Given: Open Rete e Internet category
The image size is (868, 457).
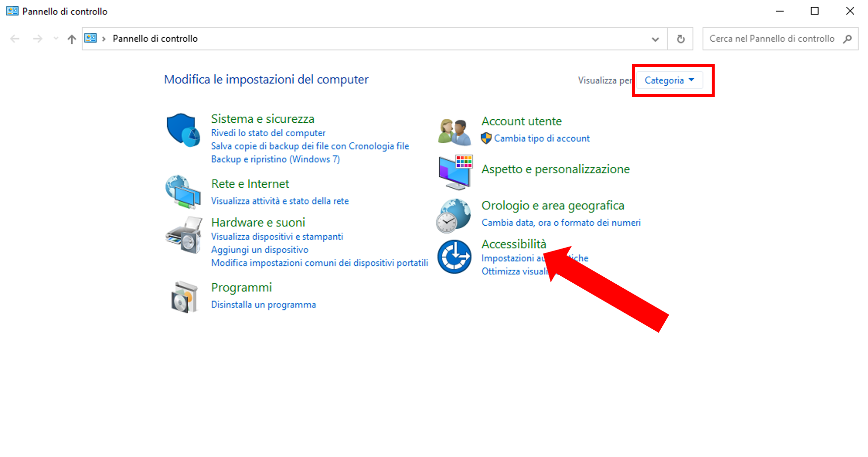Looking at the screenshot, I should [250, 184].
